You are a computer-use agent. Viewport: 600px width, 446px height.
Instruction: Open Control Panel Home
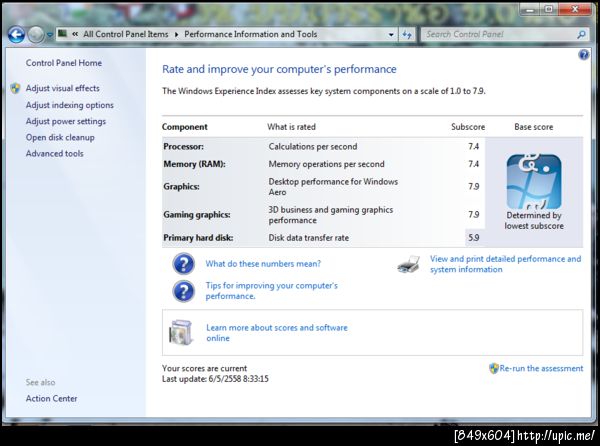pos(64,63)
